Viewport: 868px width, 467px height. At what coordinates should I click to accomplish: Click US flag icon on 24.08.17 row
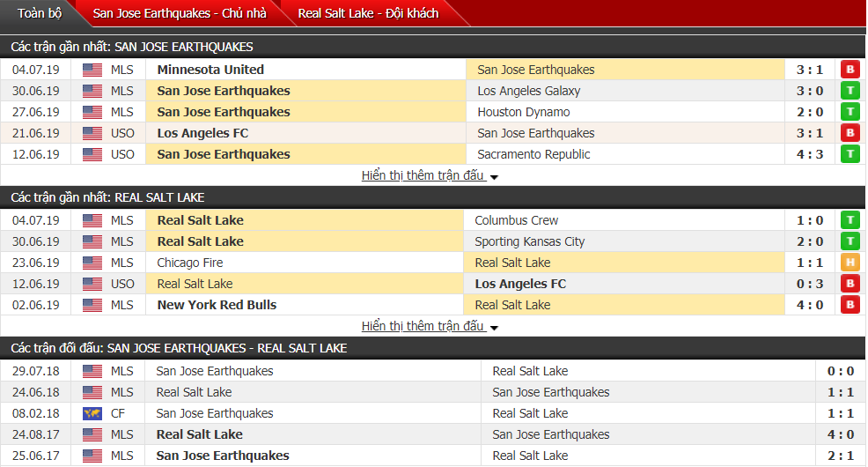92,434
